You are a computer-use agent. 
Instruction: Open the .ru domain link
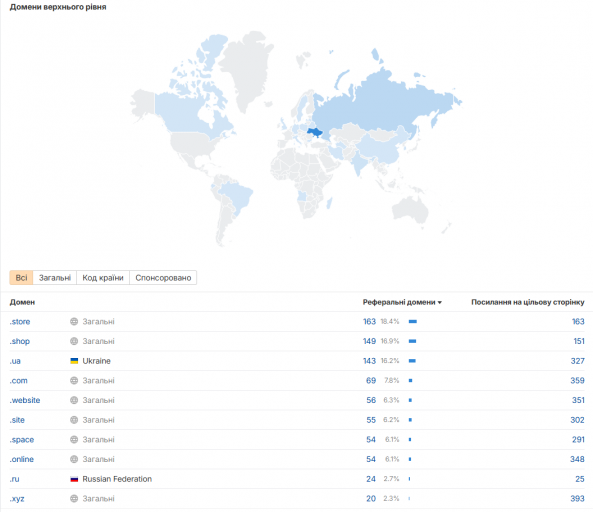pyautogui.click(x=14, y=479)
